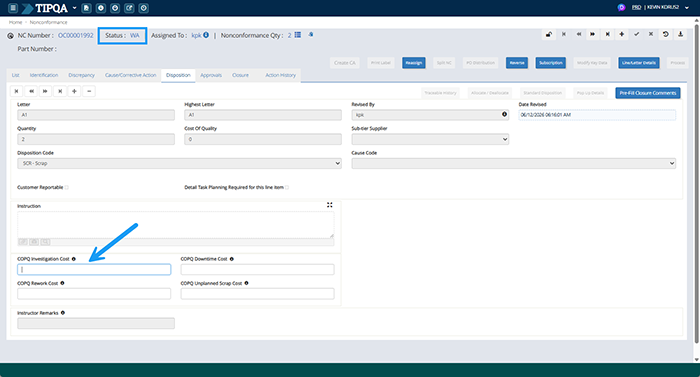Screen dimensions: 700x377
Task: Click the Pre-Fill Closure Comments button
Action: [x=648, y=93]
